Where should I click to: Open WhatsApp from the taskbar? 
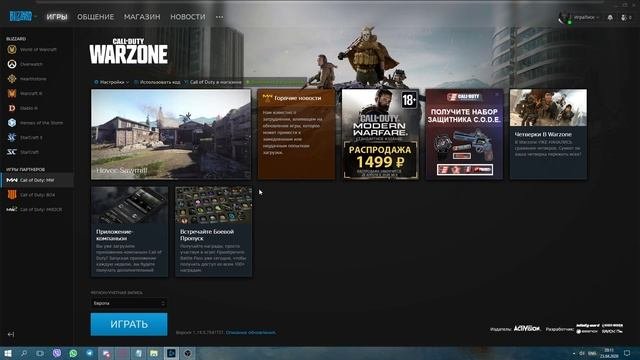(x=73, y=353)
